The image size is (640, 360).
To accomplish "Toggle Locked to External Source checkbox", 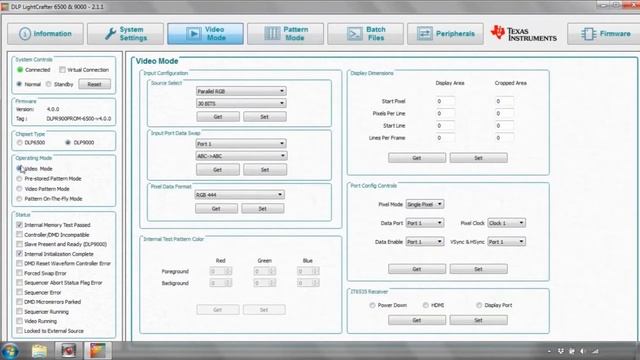I will coord(19,331).
